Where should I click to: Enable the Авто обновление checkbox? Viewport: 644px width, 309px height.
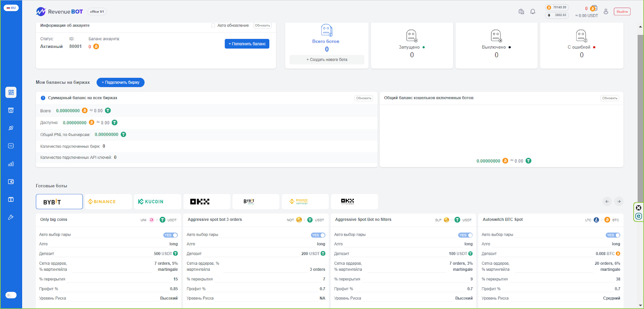[x=213, y=25]
